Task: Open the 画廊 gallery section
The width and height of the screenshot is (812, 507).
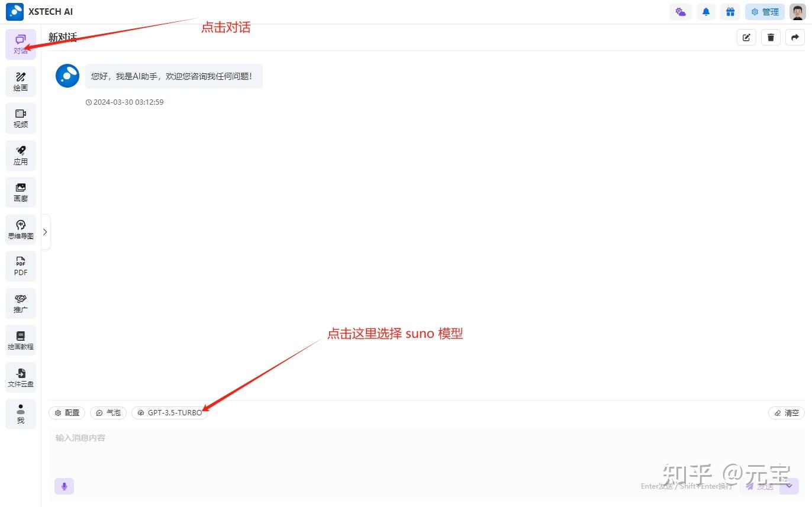Action: [x=20, y=192]
